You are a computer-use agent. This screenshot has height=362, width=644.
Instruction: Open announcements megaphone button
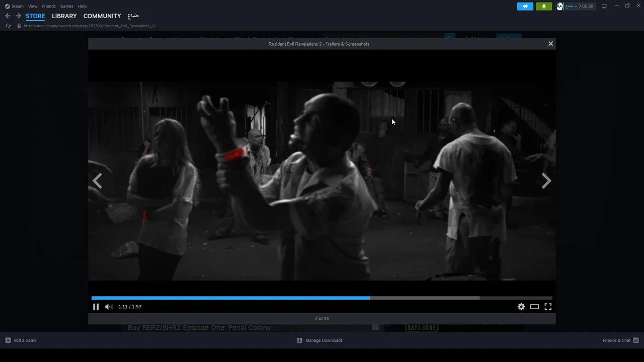coord(525,6)
